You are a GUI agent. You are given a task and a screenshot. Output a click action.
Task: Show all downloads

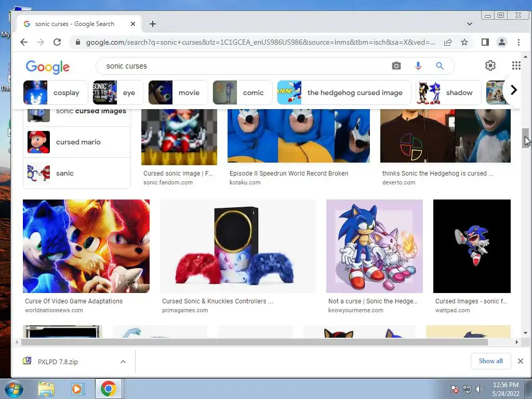coord(490,361)
